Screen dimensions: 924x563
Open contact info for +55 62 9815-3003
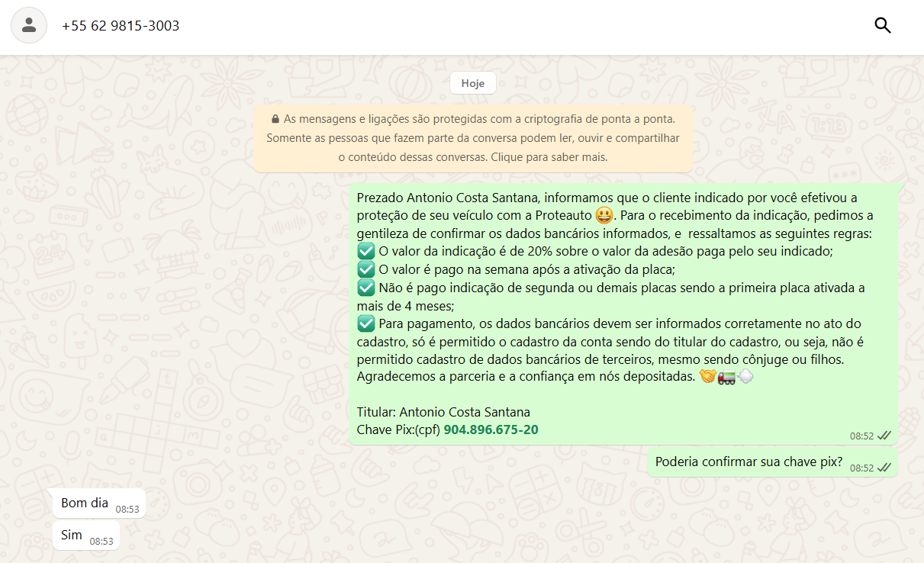pyautogui.click(x=121, y=26)
